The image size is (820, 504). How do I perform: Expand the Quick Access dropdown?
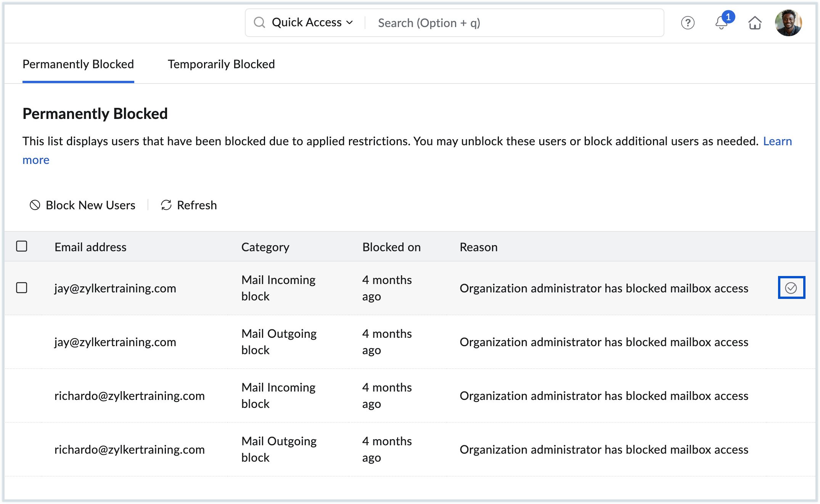[307, 22]
